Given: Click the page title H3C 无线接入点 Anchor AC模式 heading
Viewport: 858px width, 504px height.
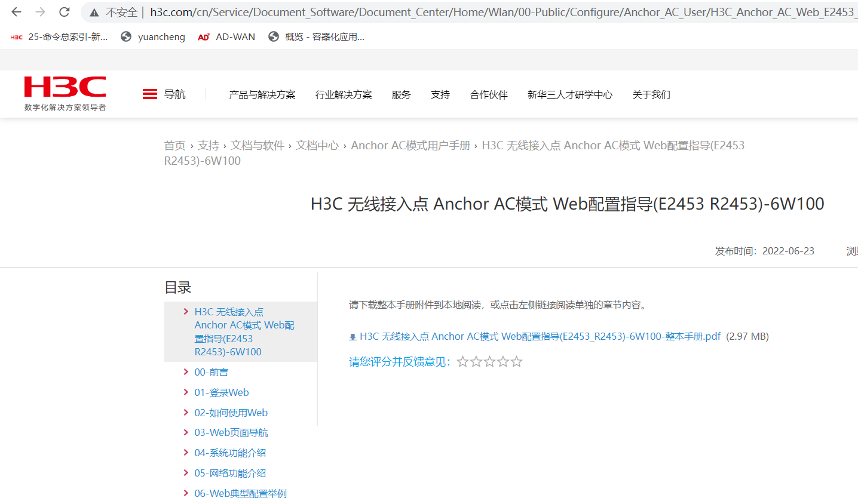Looking at the screenshot, I should pyautogui.click(x=568, y=204).
